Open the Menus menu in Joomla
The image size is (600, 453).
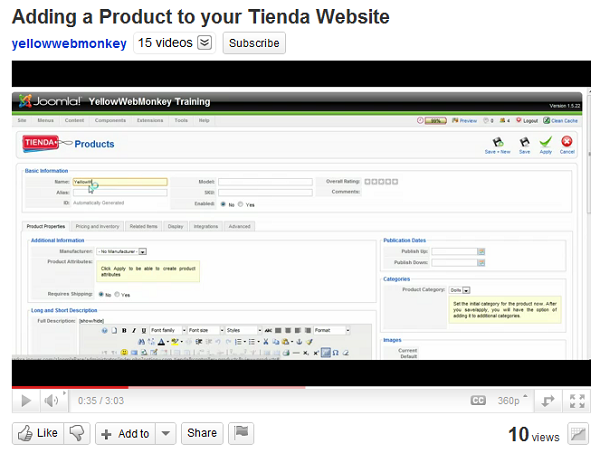(46, 120)
